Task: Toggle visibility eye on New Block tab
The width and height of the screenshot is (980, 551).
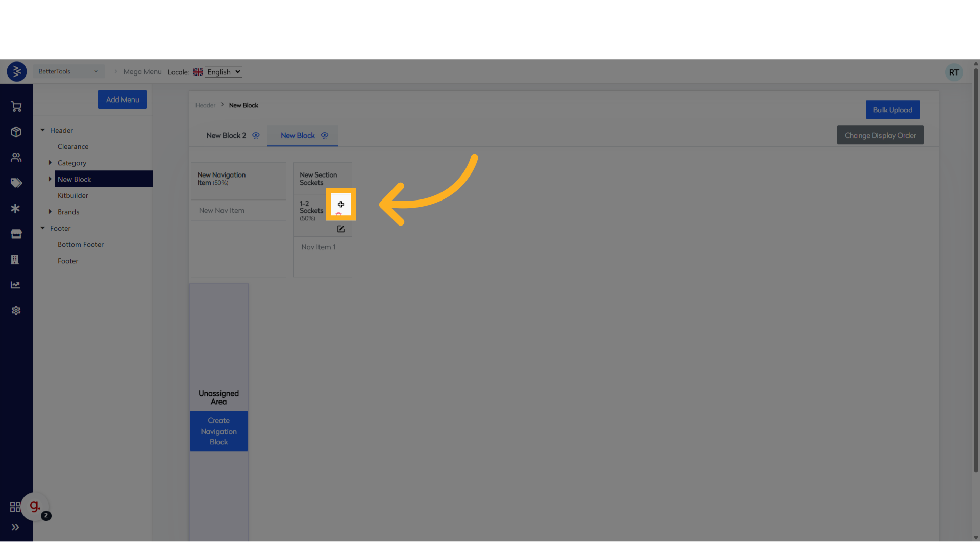Action: 325,136
